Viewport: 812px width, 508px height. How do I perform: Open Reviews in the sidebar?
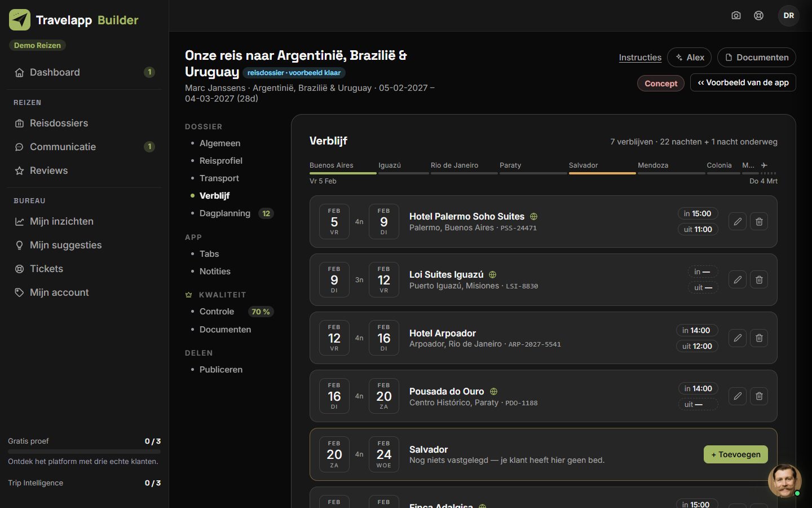(84, 170)
